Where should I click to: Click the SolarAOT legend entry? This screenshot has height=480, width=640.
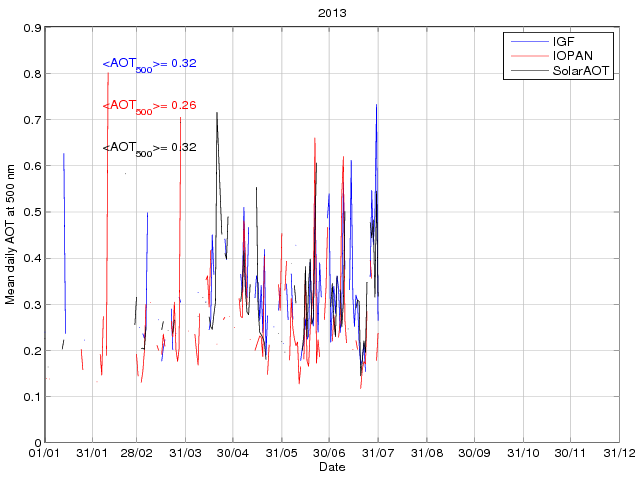point(578,72)
